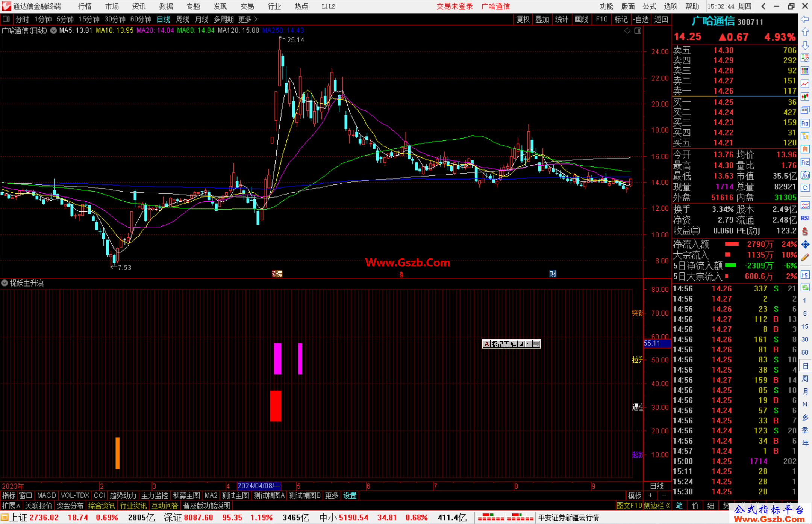Viewport: 812px width, 524px height.
Task: Open the 复权 dropdown
Action: pos(523,19)
